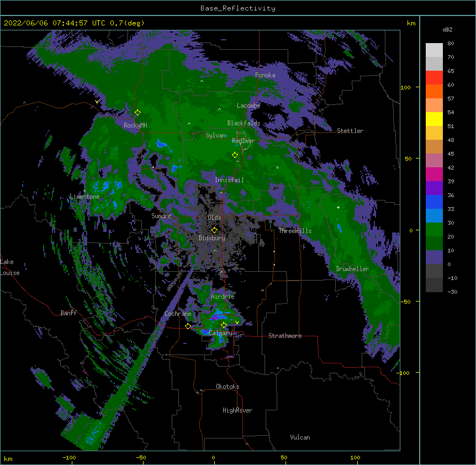Click the Airdrie label
The height and width of the screenshot is (465, 476).
point(223,297)
